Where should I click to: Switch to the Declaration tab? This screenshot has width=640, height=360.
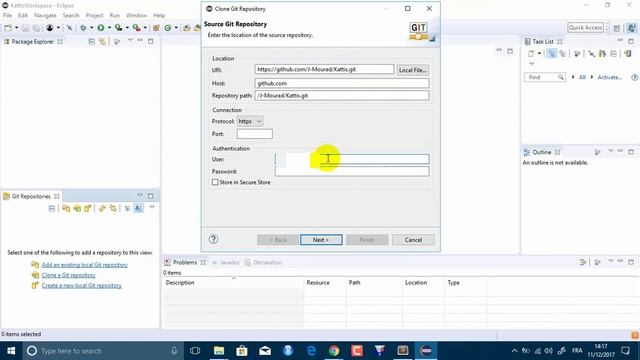(264, 262)
